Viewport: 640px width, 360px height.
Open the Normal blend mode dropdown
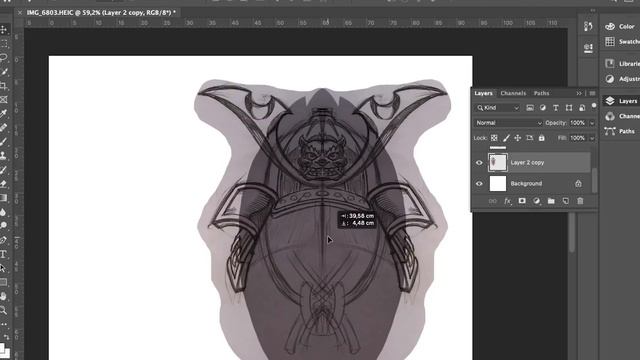tap(509, 123)
